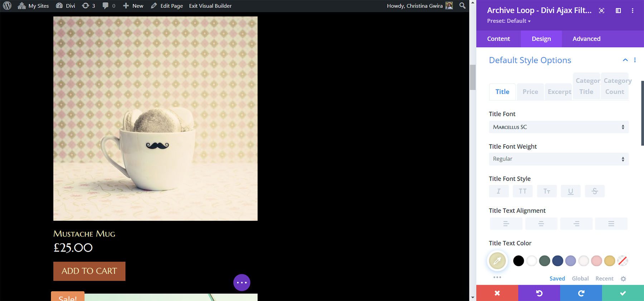Open My Sites menu
Viewport: 644px width, 301px height.
pos(33,6)
